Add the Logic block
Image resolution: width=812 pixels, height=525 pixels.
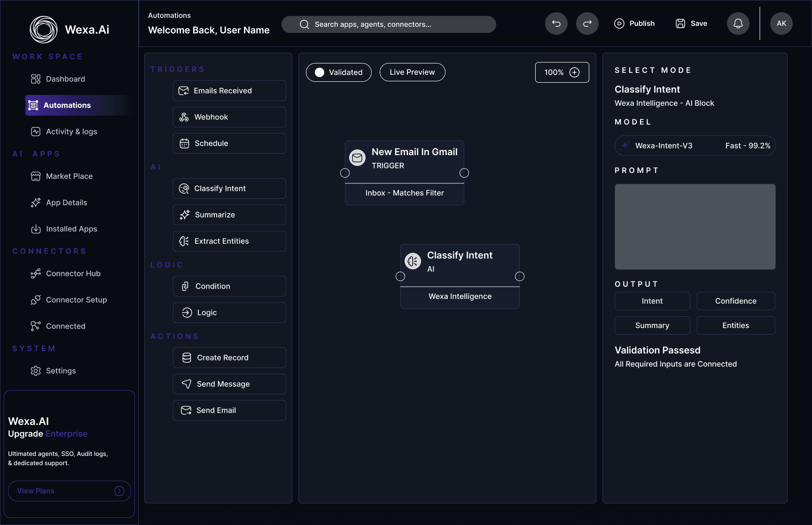point(229,313)
